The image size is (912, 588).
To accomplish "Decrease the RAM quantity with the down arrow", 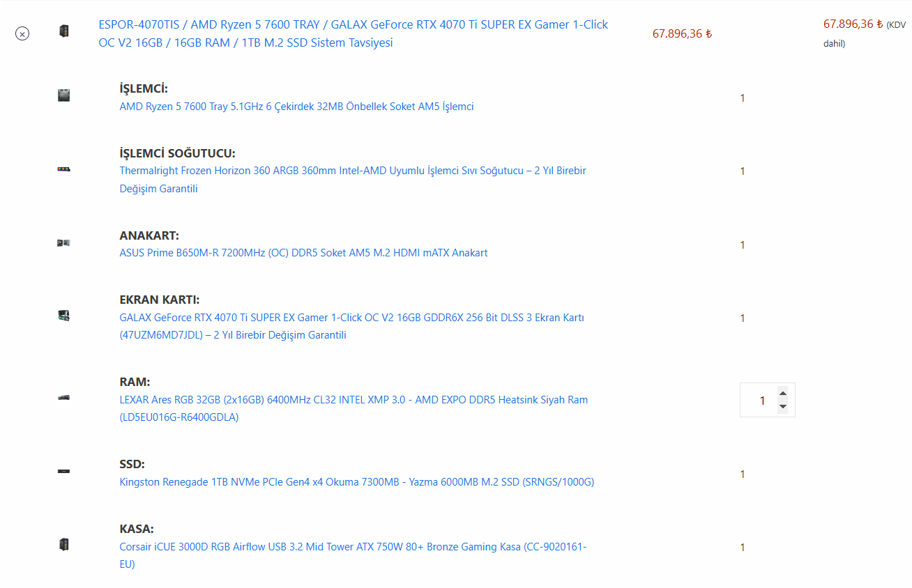I will 782,406.
